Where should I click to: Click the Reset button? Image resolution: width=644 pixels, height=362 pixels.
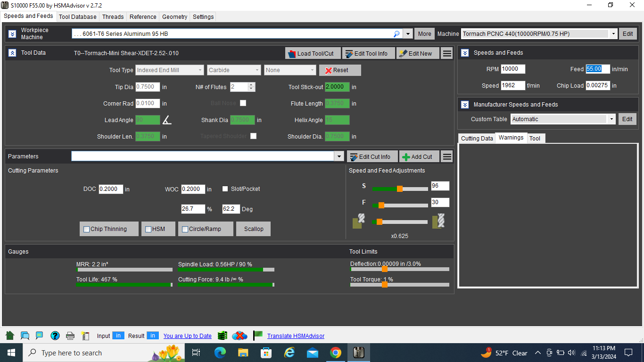point(340,70)
